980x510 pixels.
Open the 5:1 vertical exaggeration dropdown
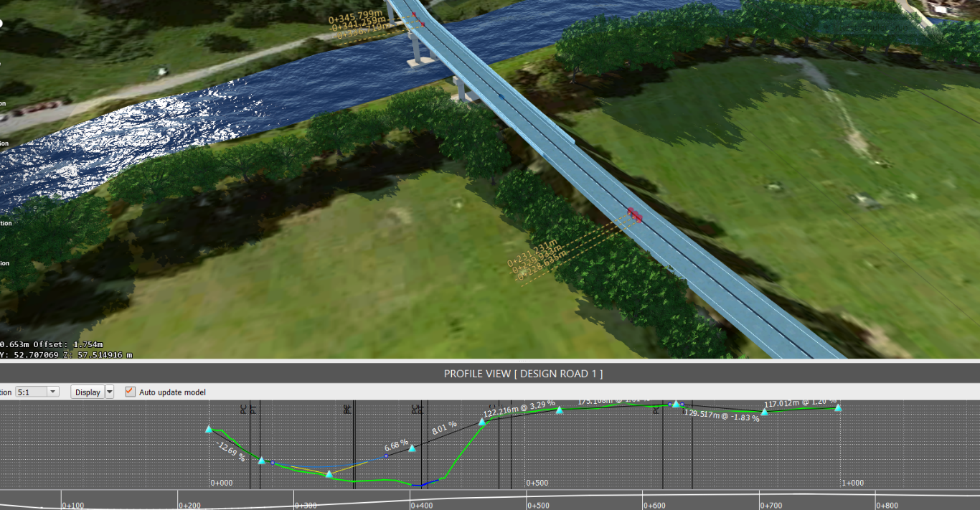(x=37, y=392)
